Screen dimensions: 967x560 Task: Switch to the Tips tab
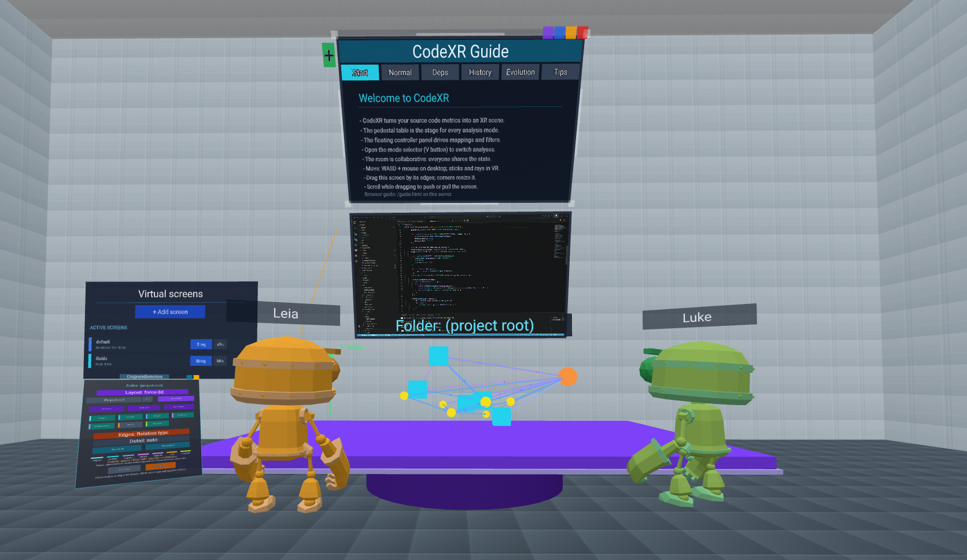[x=560, y=72]
